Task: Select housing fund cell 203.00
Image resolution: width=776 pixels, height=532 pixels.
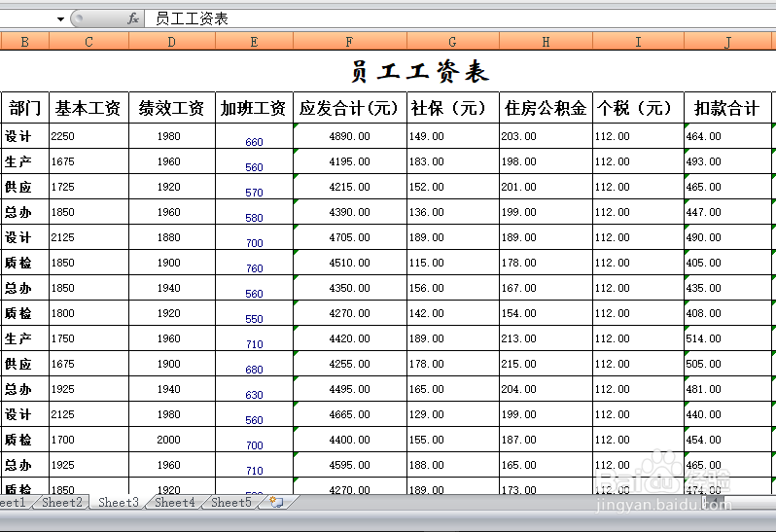Action: pyautogui.click(x=546, y=136)
